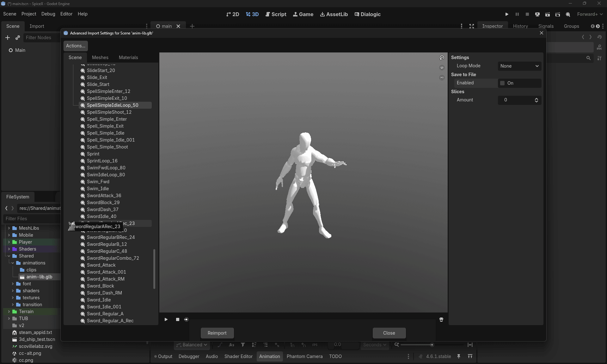607x364 pixels.
Task: Collapse the Shared folder
Action: click(9, 256)
